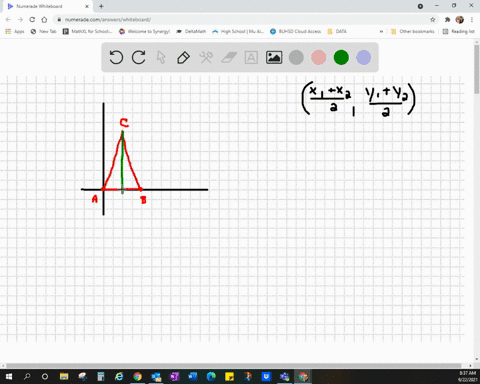
Task: Open Microsoft Edge from taskbar
Action: (x=211, y=377)
